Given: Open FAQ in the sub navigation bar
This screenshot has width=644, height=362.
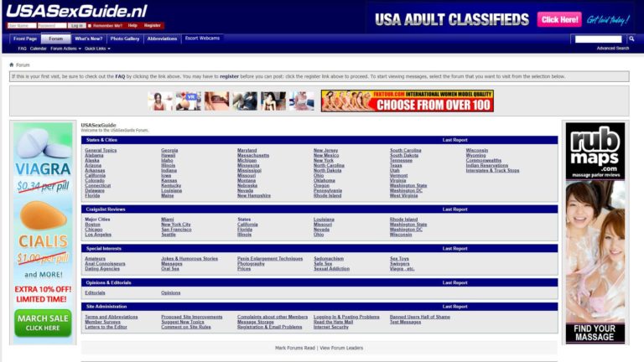Looking at the screenshot, I should click(x=22, y=49).
